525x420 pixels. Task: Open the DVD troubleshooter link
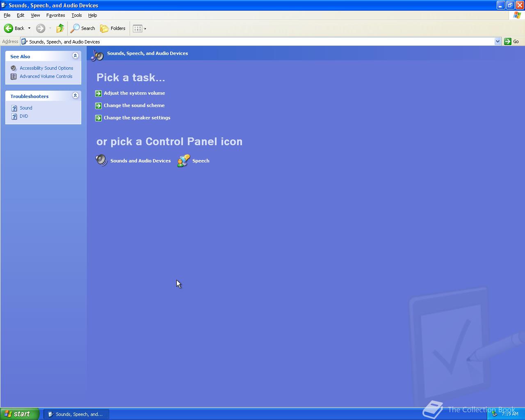[24, 116]
